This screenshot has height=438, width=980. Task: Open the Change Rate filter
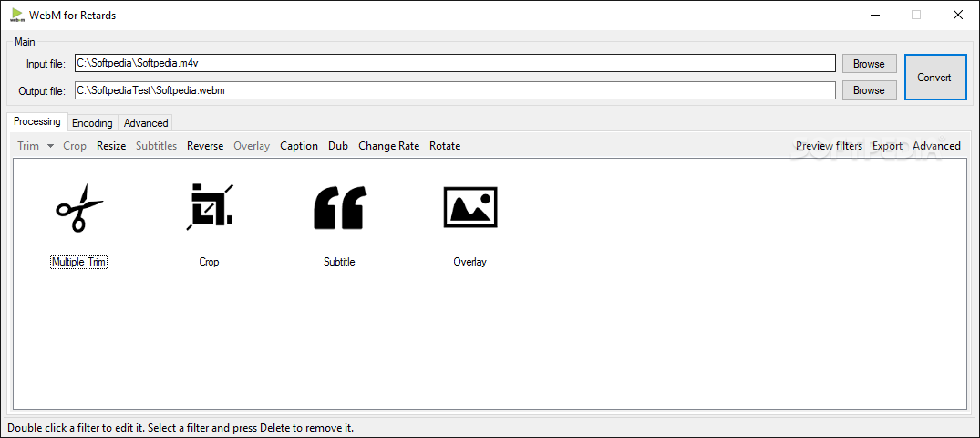(x=388, y=146)
